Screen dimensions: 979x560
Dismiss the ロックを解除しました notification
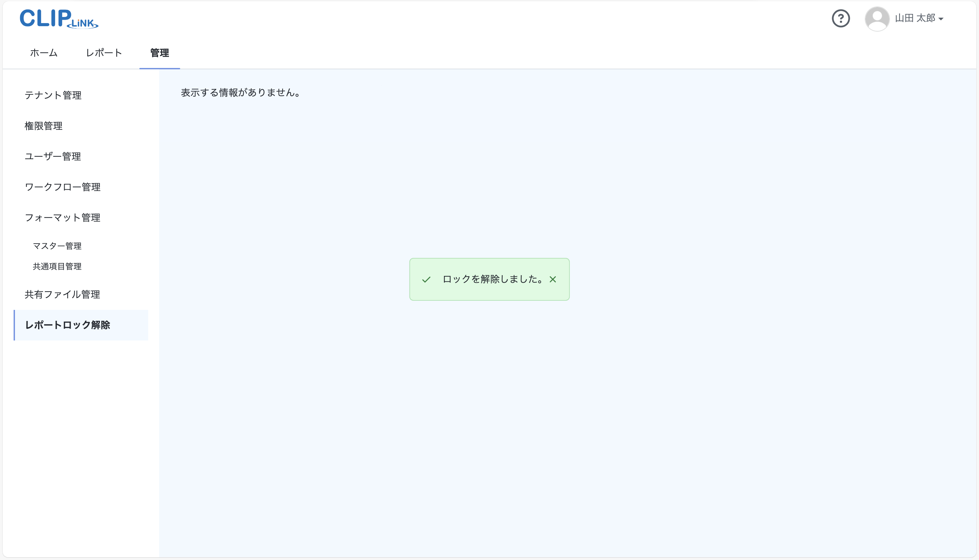(x=553, y=280)
